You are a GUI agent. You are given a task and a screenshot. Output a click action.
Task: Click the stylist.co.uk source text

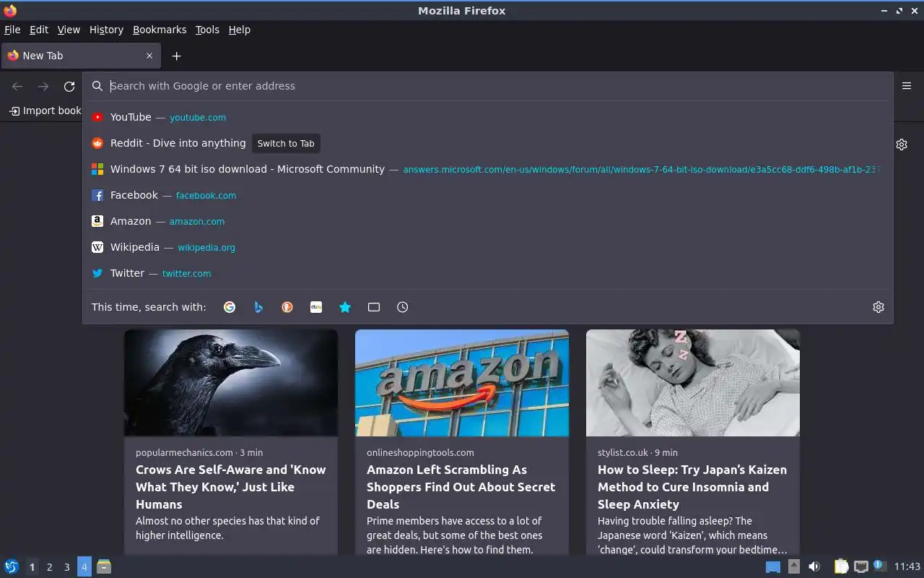coord(623,452)
